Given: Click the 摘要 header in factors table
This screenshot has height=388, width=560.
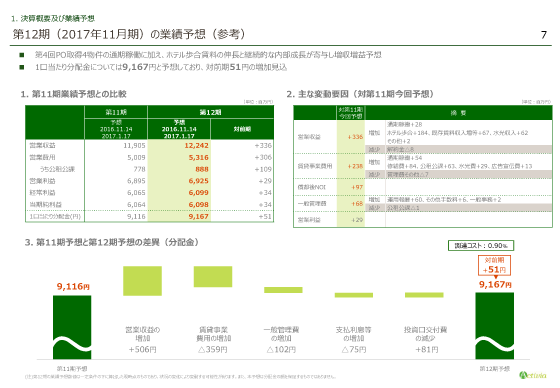Looking at the screenshot, I should click(x=458, y=113).
